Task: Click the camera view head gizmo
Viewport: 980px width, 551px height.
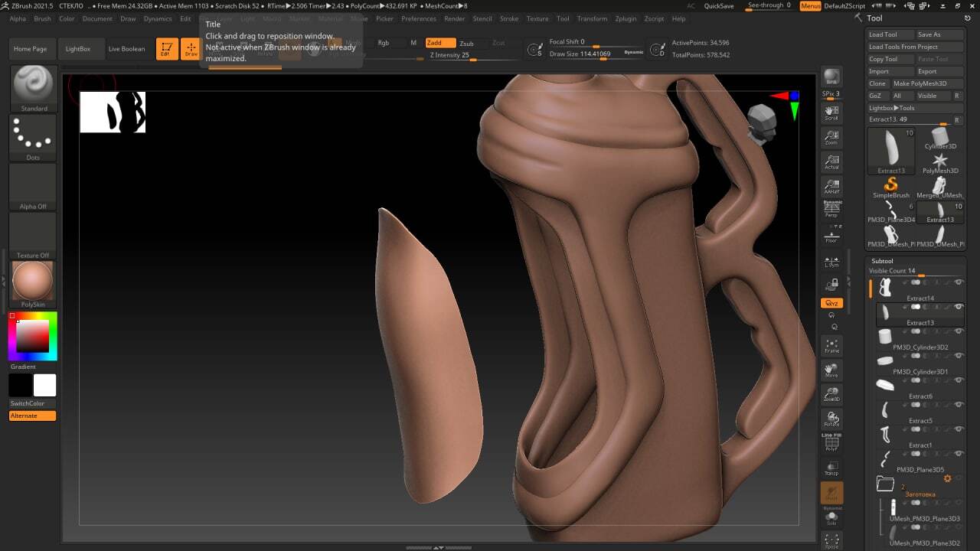Action: coord(762,124)
